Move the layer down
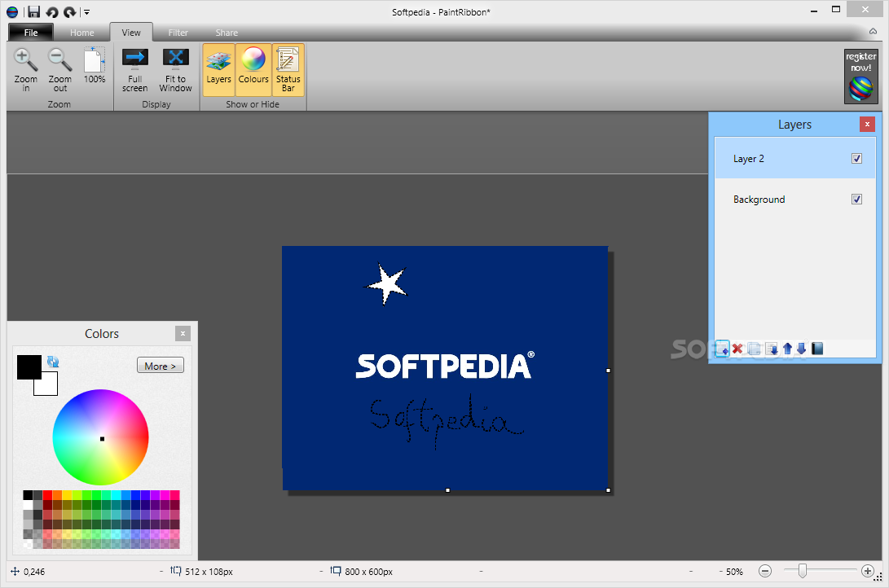 pyautogui.click(x=801, y=349)
